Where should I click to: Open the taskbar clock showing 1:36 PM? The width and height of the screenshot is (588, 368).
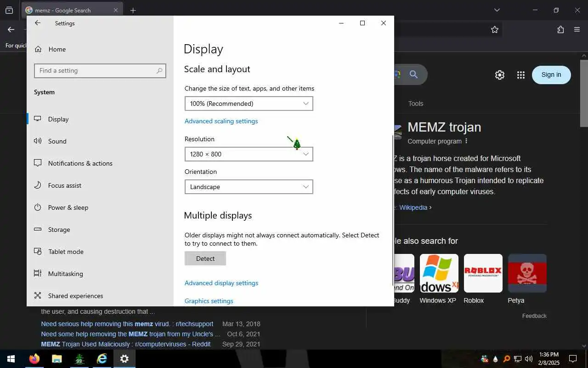pos(549,359)
